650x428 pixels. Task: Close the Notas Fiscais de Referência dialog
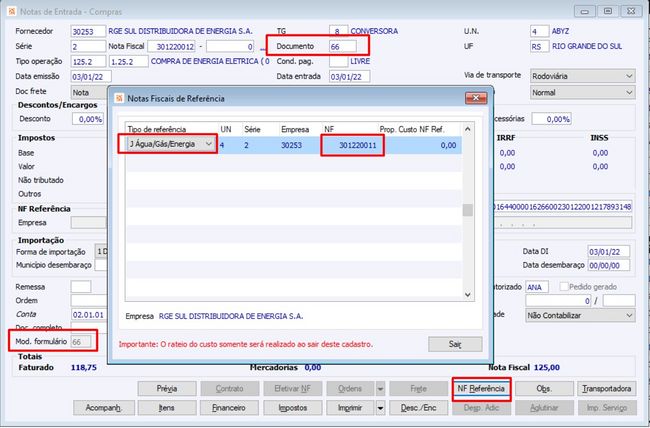(476, 98)
